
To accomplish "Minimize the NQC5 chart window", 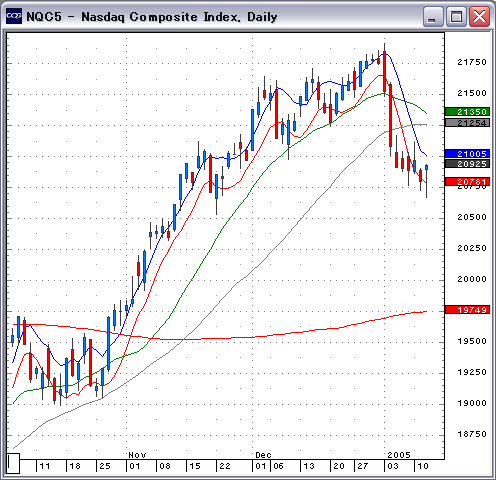I will 433,16.
